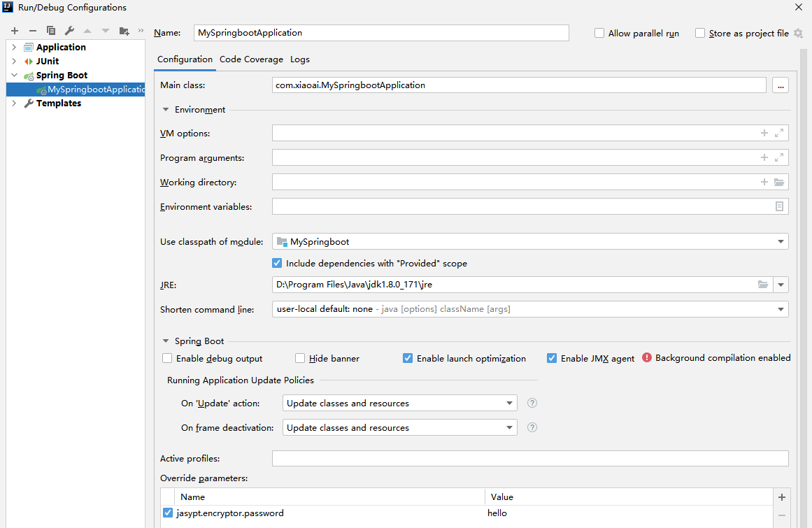Open On 'Update' action dropdown
The image size is (812, 528).
click(x=400, y=404)
